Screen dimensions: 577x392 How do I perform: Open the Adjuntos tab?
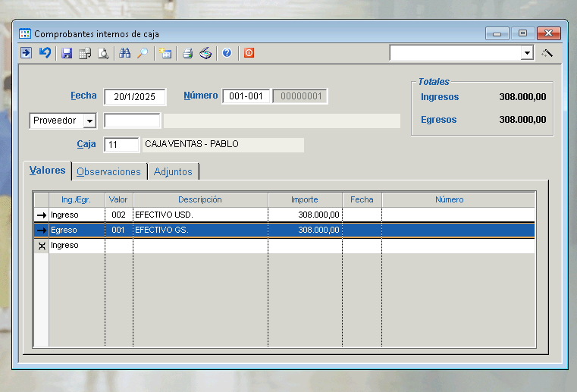(x=173, y=172)
